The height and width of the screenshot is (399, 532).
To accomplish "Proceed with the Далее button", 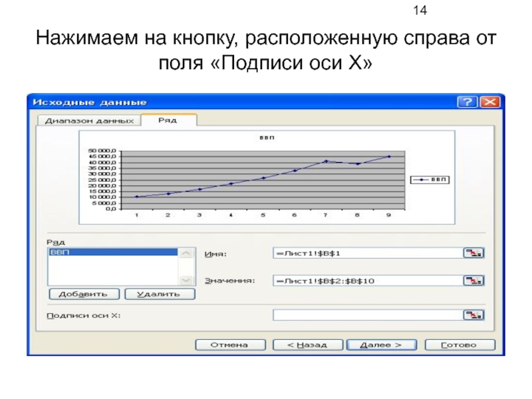I will pyautogui.click(x=382, y=345).
